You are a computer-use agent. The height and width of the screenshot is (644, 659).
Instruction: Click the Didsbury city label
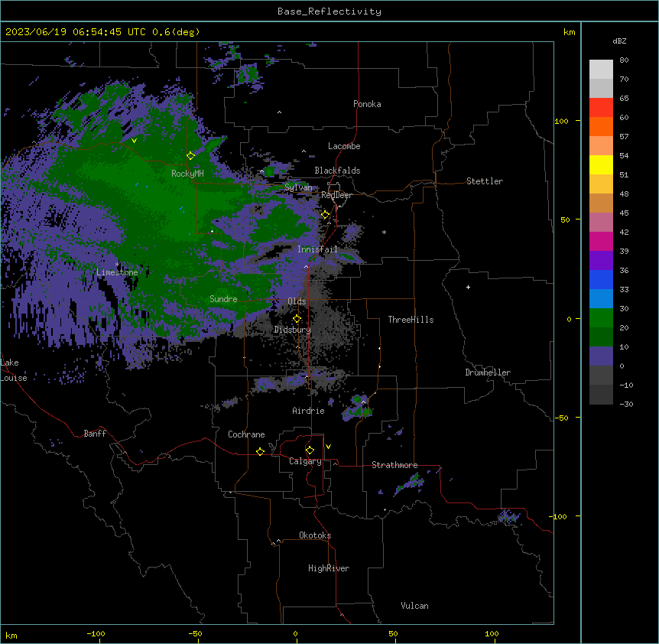click(293, 330)
